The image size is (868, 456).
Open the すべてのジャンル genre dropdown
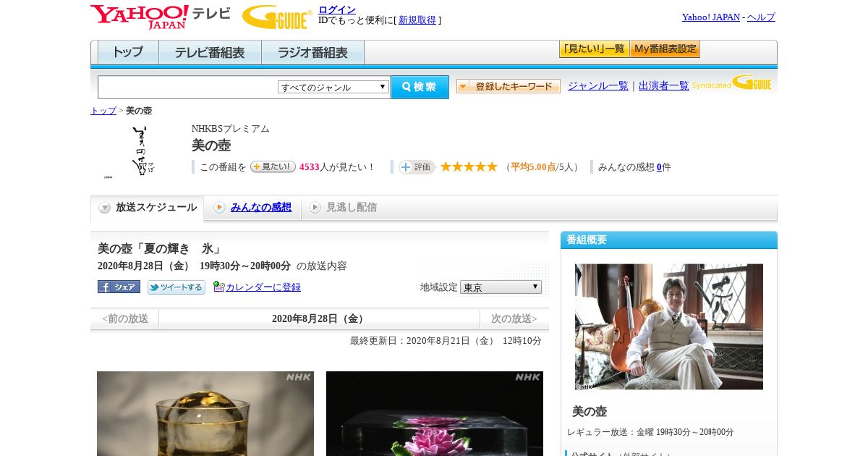[333, 87]
